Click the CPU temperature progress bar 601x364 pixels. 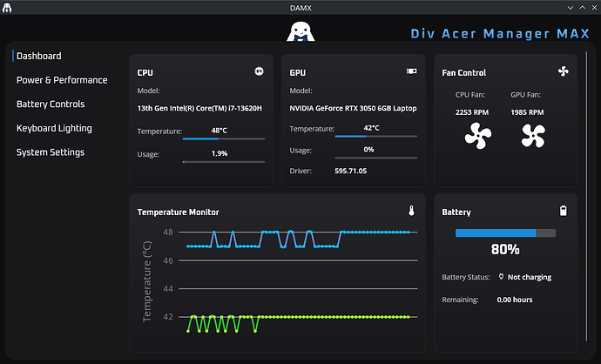(224, 139)
